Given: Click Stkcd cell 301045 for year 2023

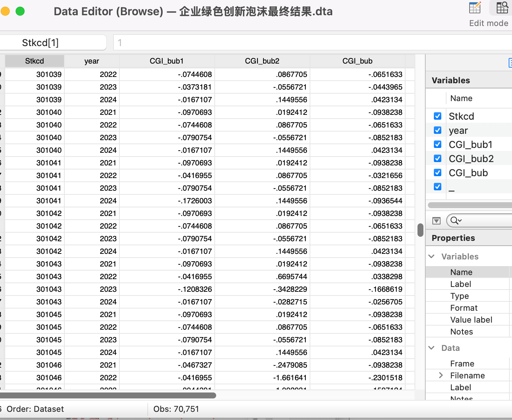Looking at the screenshot, I should tap(35, 340).
